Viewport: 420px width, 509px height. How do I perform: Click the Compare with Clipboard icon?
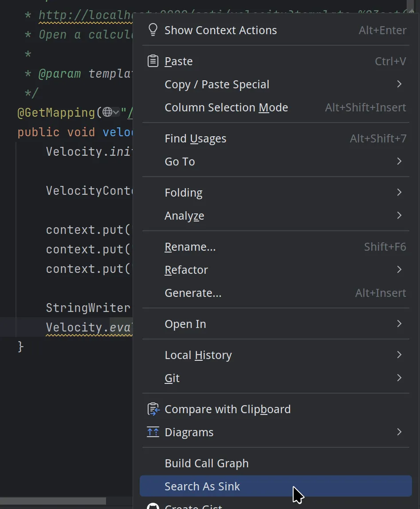153,409
